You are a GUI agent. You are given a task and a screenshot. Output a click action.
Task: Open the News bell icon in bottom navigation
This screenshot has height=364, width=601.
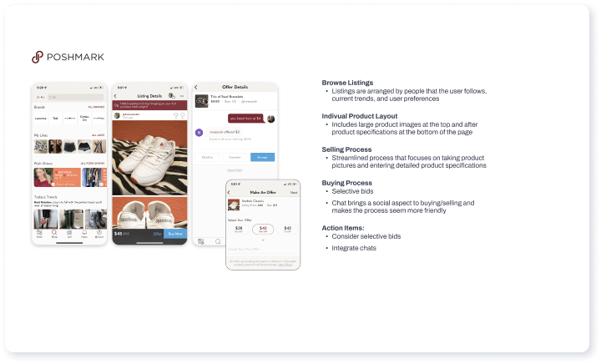pos(84,234)
